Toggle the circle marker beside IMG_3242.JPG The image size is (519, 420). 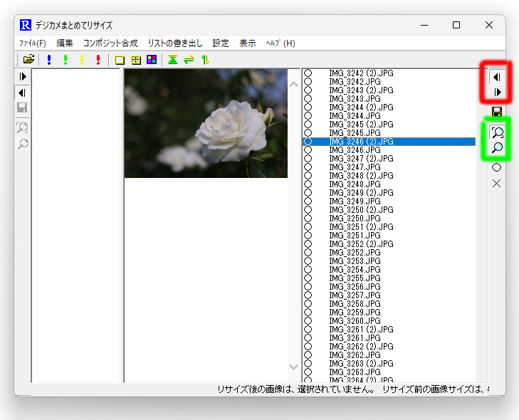(308, 81)
